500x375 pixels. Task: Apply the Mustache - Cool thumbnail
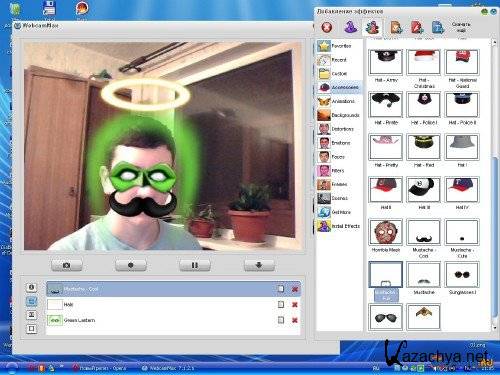pos(423,232)
